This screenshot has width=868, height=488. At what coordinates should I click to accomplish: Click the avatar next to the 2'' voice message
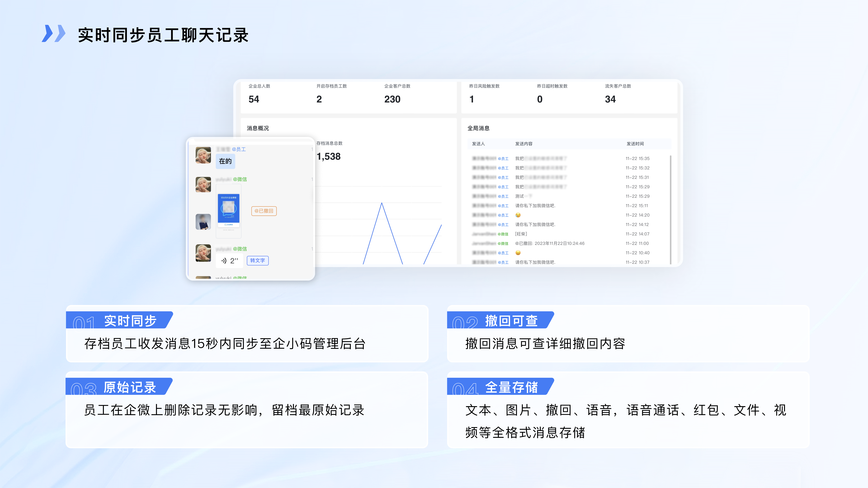coord(203,253)
